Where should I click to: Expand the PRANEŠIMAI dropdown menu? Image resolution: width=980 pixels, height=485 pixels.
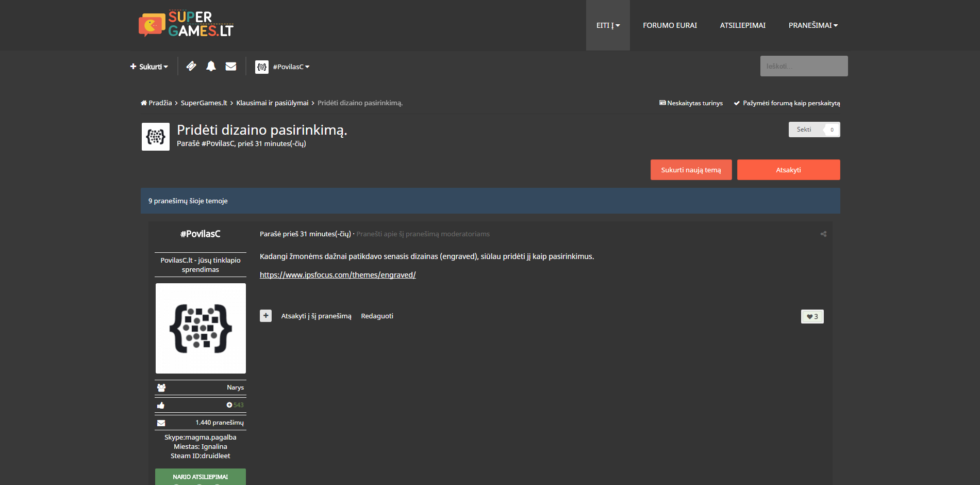pos(813,25)
